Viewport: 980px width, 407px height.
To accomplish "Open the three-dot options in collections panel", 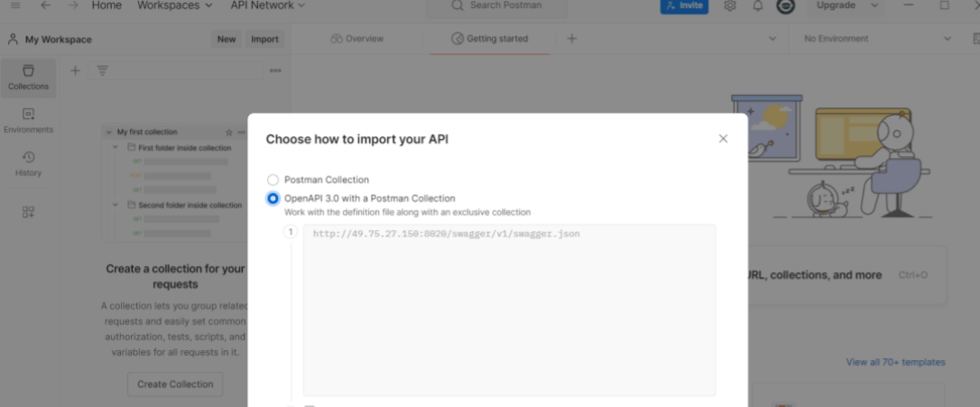I will (275, 70).
